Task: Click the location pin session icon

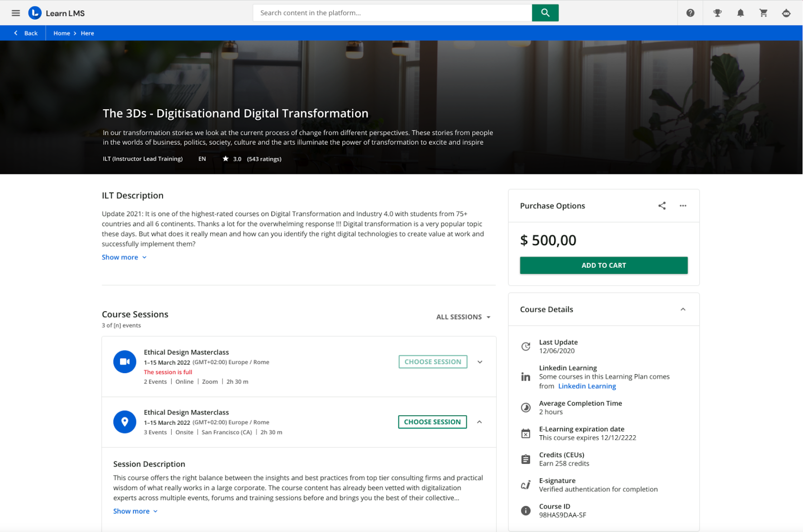Action: [125, 422]
